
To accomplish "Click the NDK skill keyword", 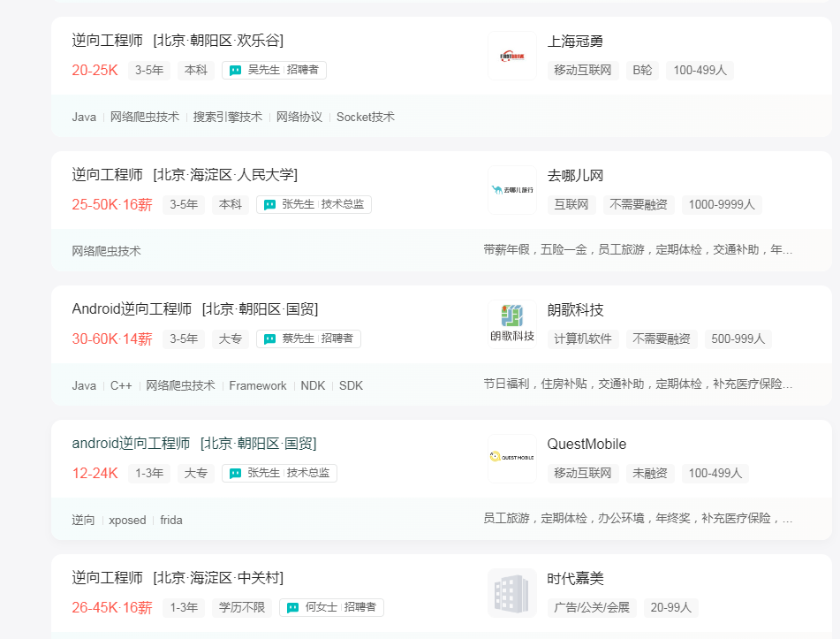I will click(x=313, y=385).
